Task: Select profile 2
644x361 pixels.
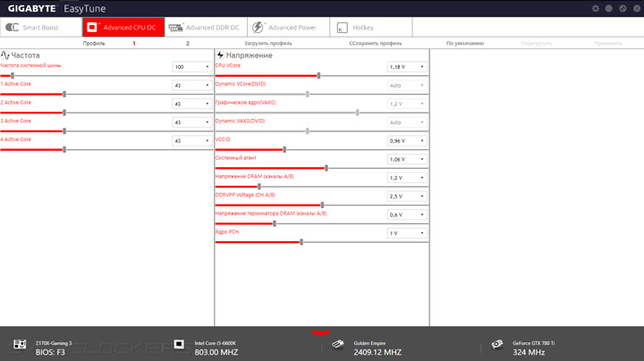Action: pyautogui.click(x=188, y=43)
